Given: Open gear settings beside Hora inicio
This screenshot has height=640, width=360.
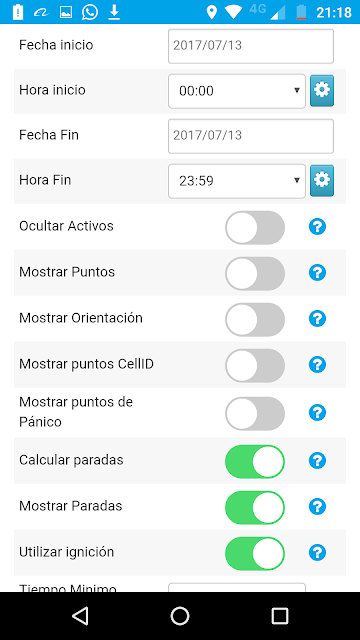Looking at the screenshot, I should coord(322,91).
